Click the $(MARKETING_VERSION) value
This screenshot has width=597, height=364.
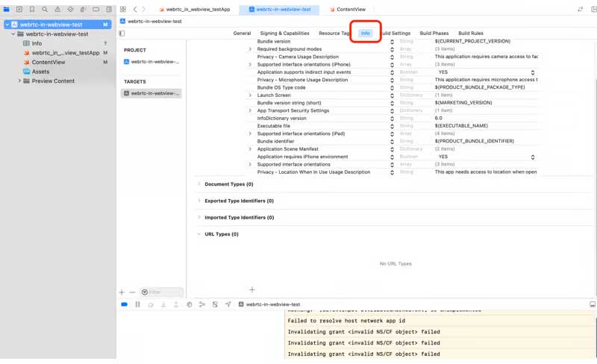(x=463, y=103)
